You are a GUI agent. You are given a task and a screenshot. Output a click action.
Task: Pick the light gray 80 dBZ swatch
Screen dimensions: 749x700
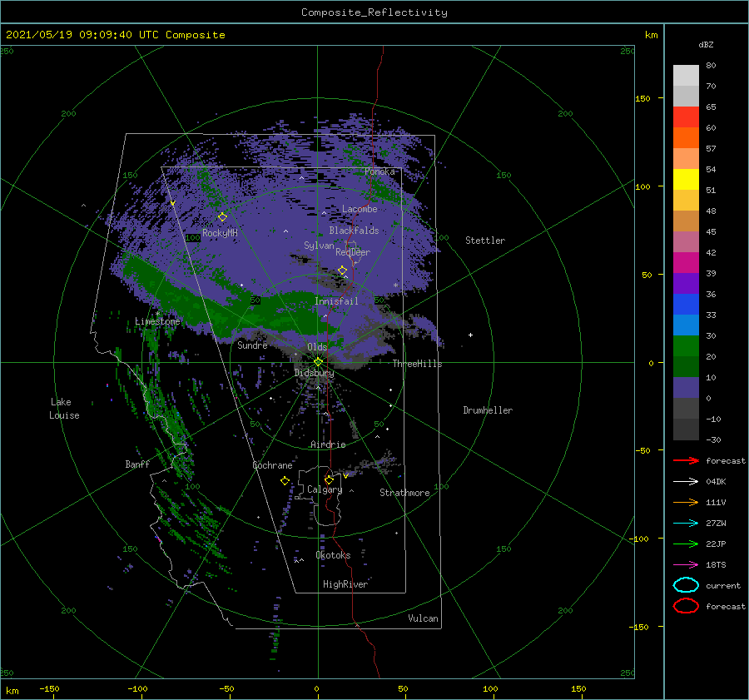686,75
